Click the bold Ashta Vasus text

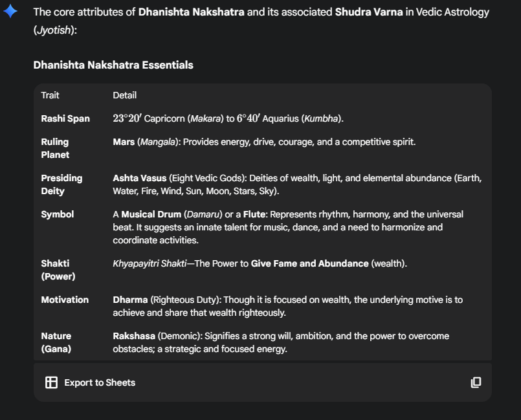click(x=139, y=178)
